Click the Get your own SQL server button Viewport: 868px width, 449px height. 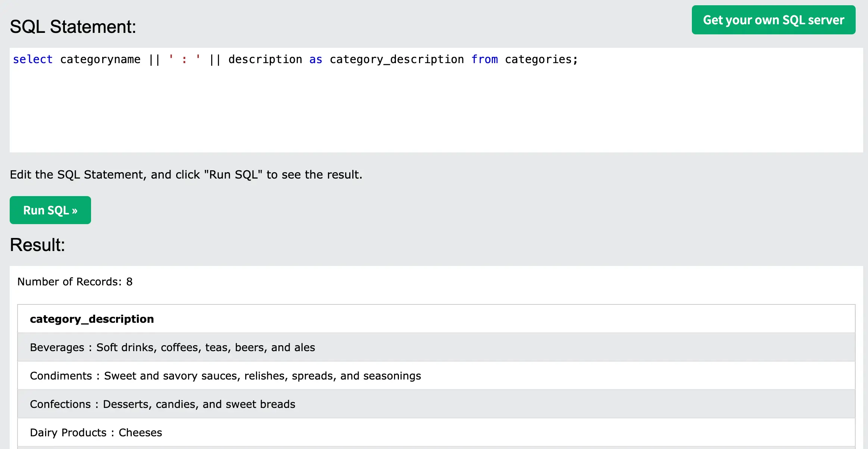pos(773,20)
